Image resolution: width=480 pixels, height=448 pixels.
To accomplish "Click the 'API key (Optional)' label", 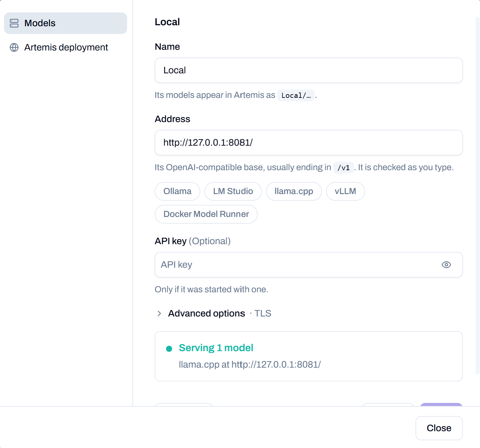I will [x=193, y=241].
